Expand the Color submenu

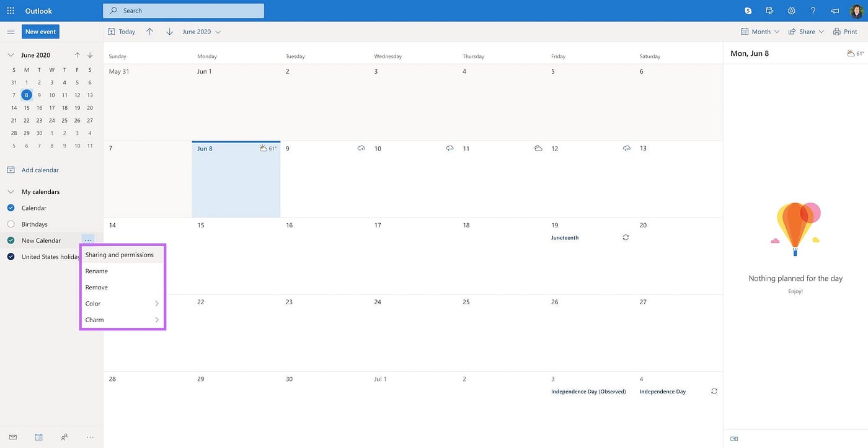pos(123,304)
